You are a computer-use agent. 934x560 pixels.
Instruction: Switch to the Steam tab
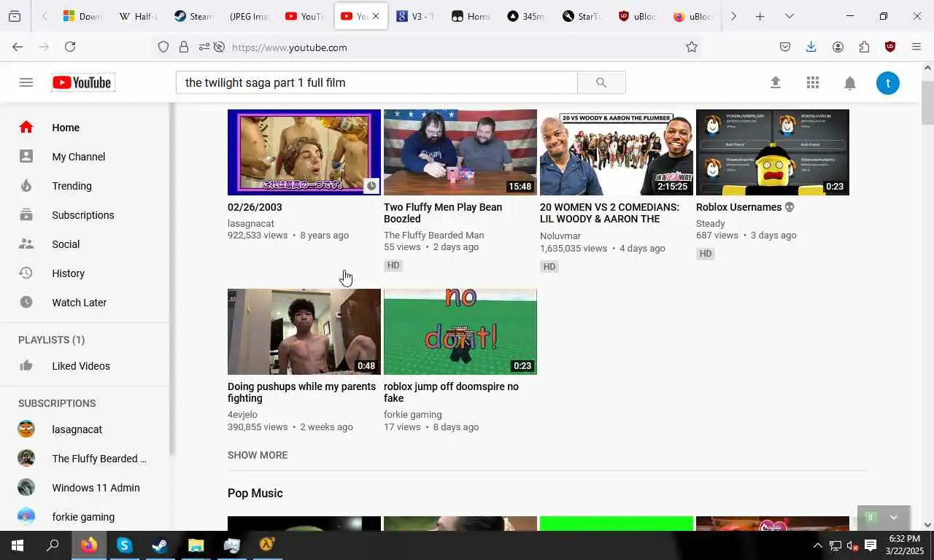(194, 16)
